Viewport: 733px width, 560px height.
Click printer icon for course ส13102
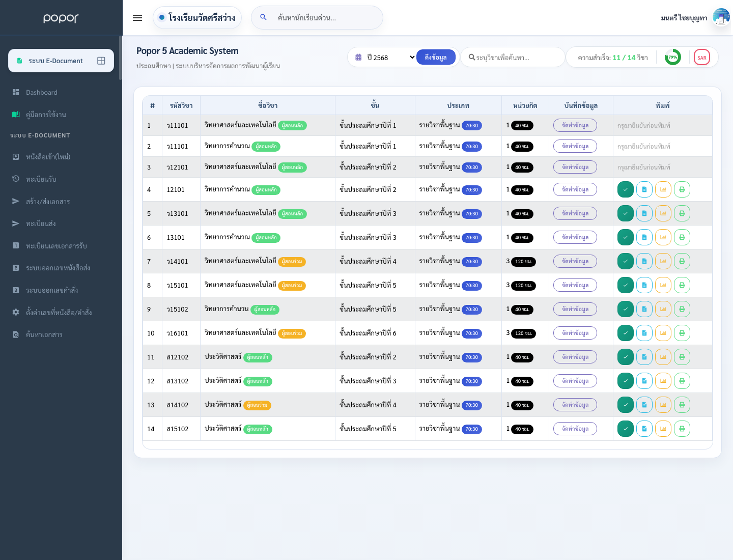(x=682, y=381)
